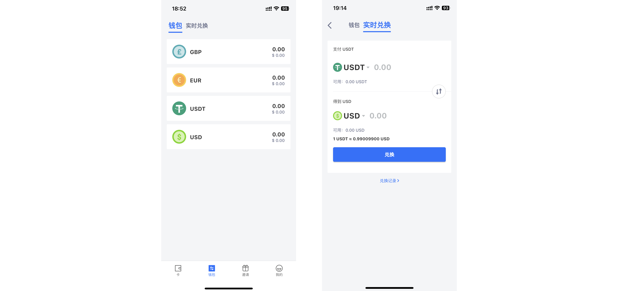The image size is (644, 291).
Task: Expand the USDT pay currency dropdown
Action: click(x=368, y=67)
